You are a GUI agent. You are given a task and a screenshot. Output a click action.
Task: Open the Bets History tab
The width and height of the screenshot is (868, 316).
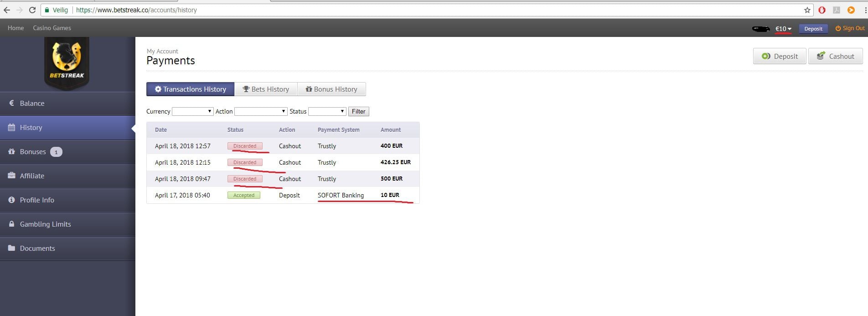[266, 89]
